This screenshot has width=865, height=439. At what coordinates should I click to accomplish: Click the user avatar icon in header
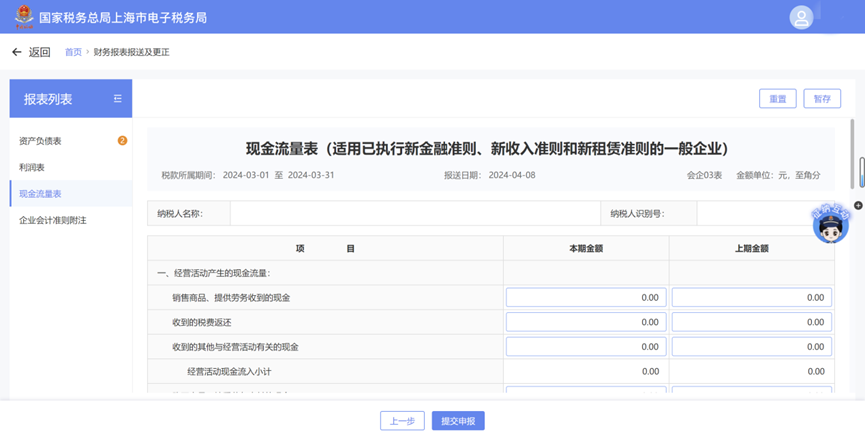pos(801,18)
